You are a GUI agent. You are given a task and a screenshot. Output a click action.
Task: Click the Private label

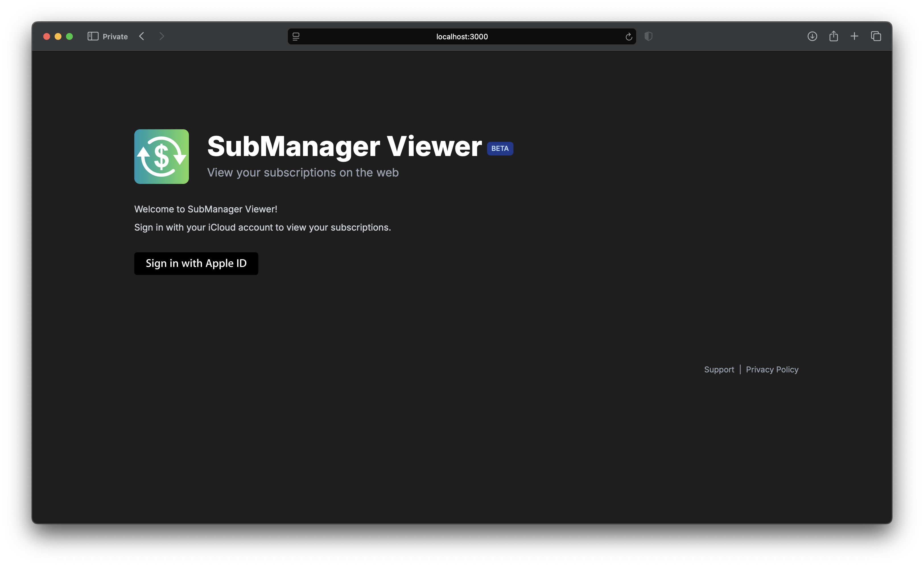tap(115, 37)
